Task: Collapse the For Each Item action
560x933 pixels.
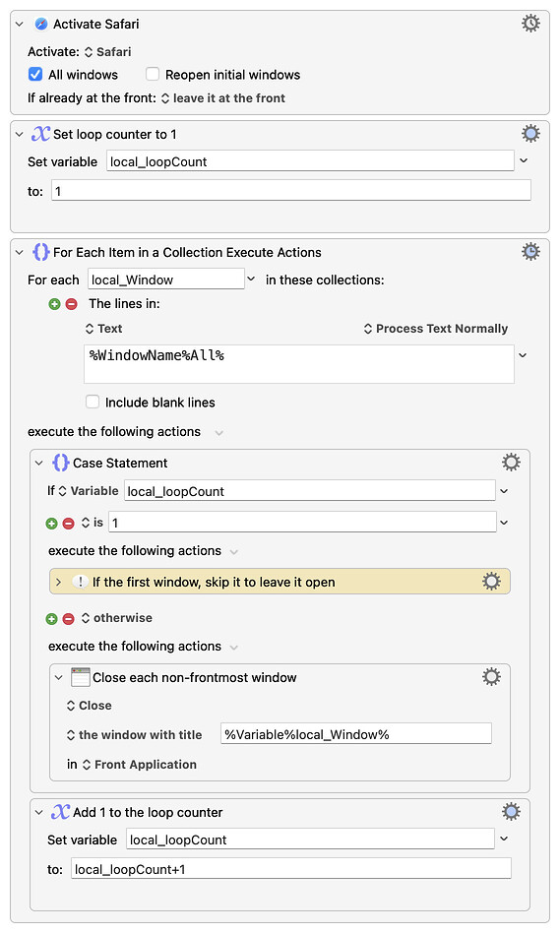Action: (19, 252)
